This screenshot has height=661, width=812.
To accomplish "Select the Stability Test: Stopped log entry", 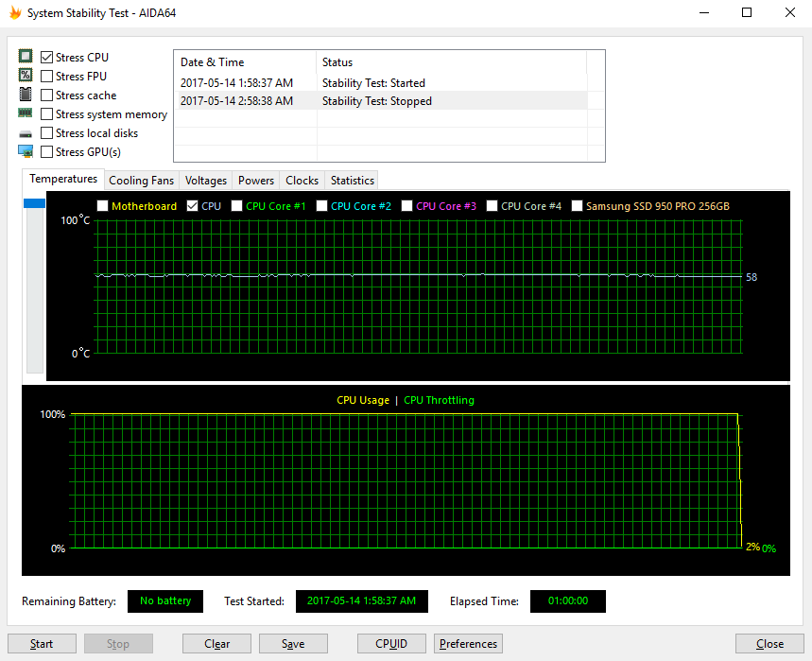I will point(378,101).
